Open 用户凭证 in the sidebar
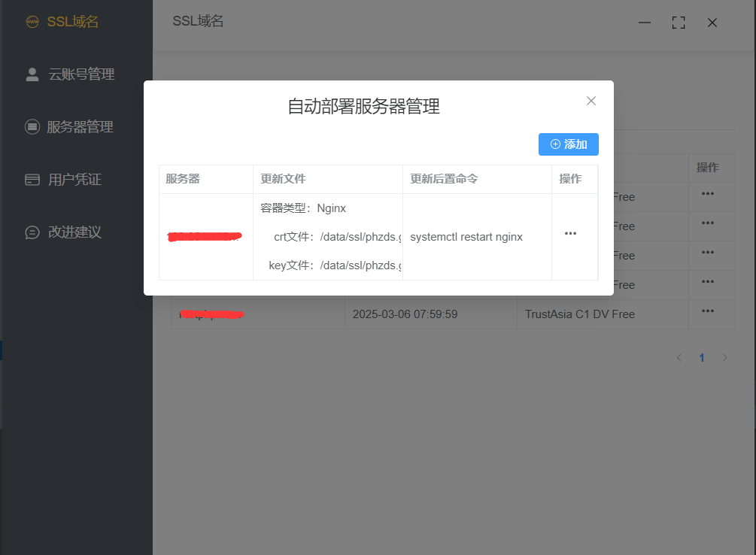This screenshot has height=555, width=756. click(x=74, y=180)
